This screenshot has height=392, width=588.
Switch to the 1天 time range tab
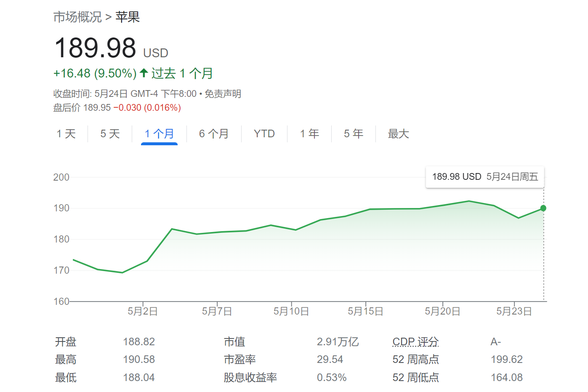coord(66,133)
